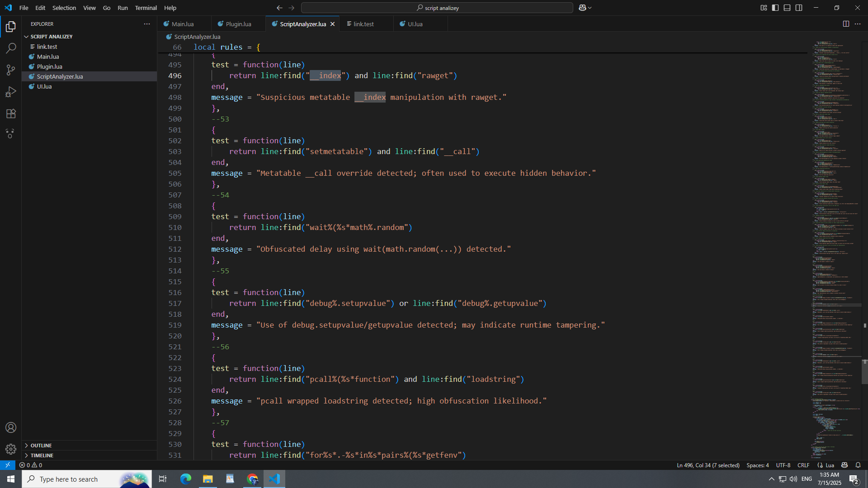Open the Search view in activity bar

[11, 48]
